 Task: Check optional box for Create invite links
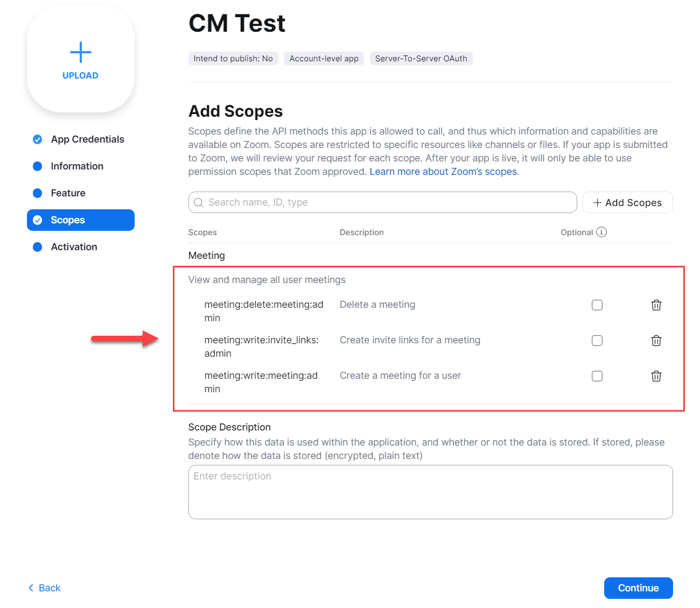coord(597,341)
